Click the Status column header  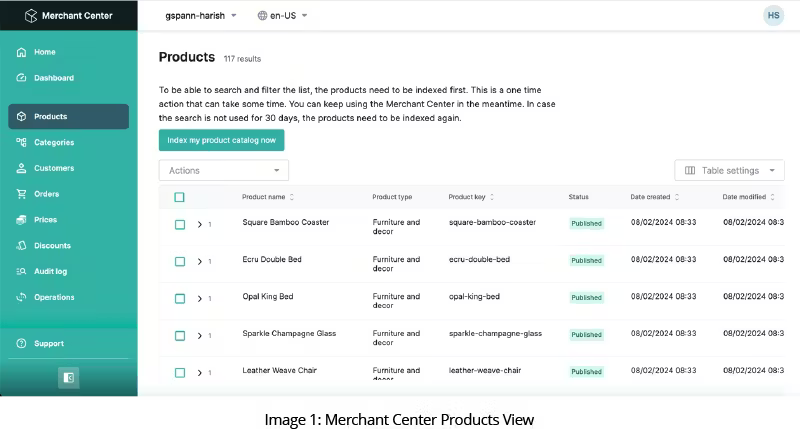[x=579, y=197]
